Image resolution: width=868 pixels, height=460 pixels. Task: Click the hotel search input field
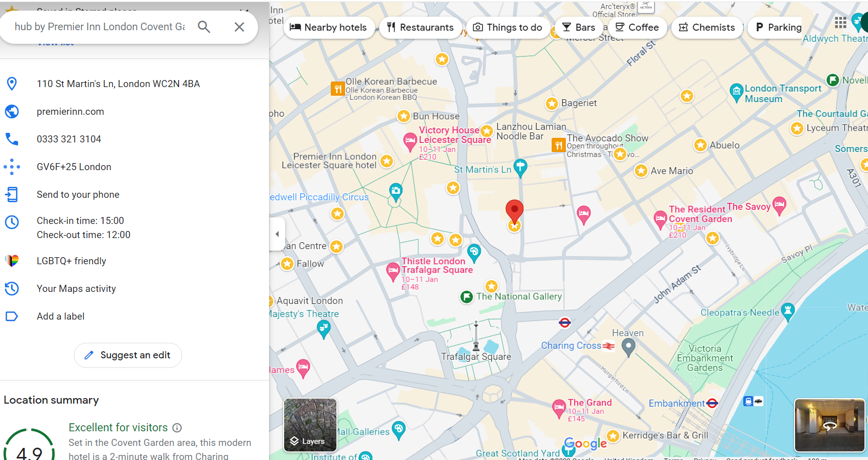[100, 27]
